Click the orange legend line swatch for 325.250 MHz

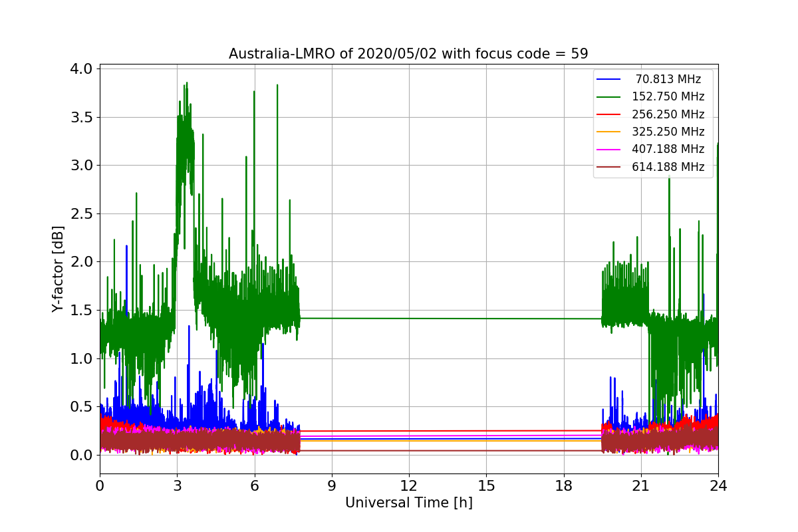pos(609,132)
